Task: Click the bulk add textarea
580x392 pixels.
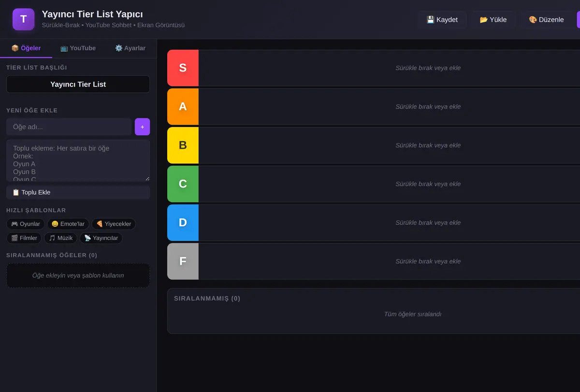Action: (x=78, y=160)
